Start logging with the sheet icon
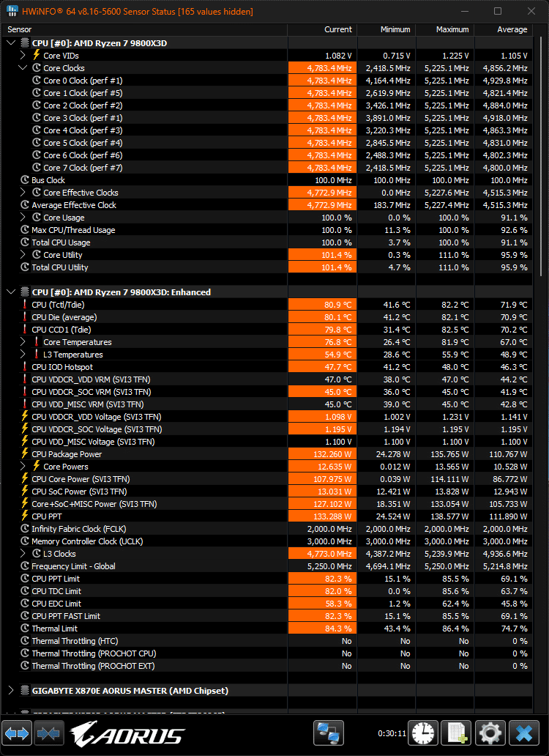The width and height of the screenshot is (549, 756). [x=457, y=733]
